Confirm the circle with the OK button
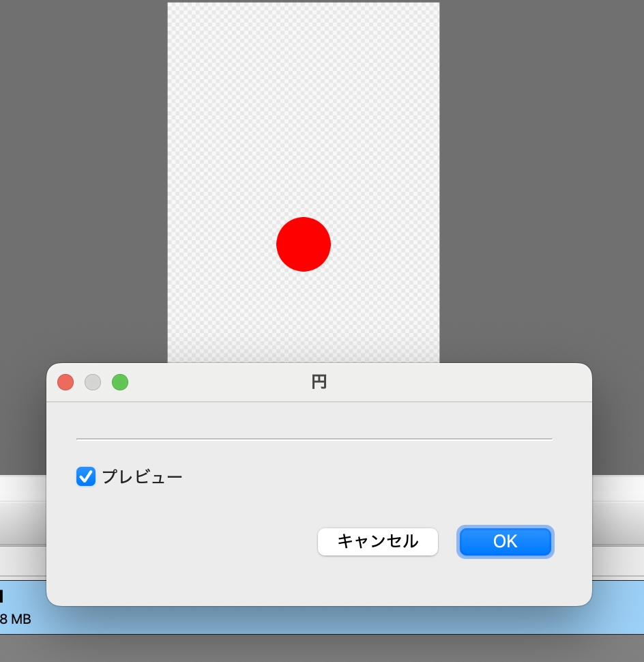 505,541
